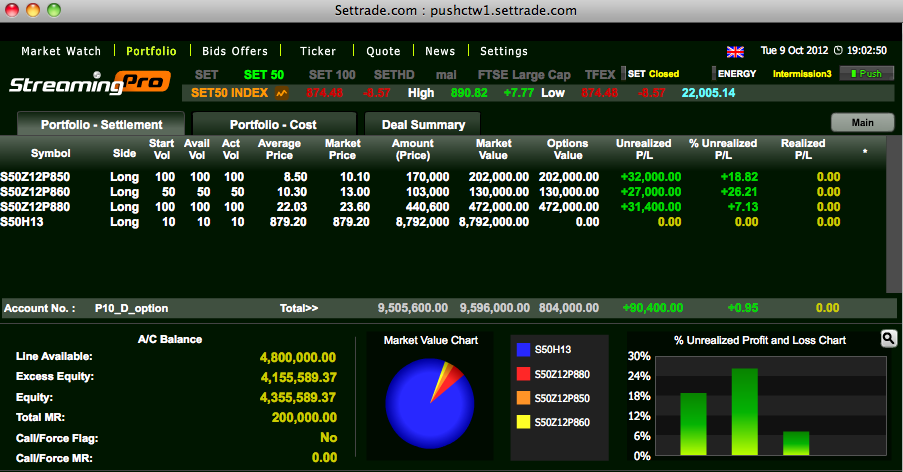This screenshot has width=903, height=472.
Task: Switch to Deal Summary tab
Action: [423, 124]
